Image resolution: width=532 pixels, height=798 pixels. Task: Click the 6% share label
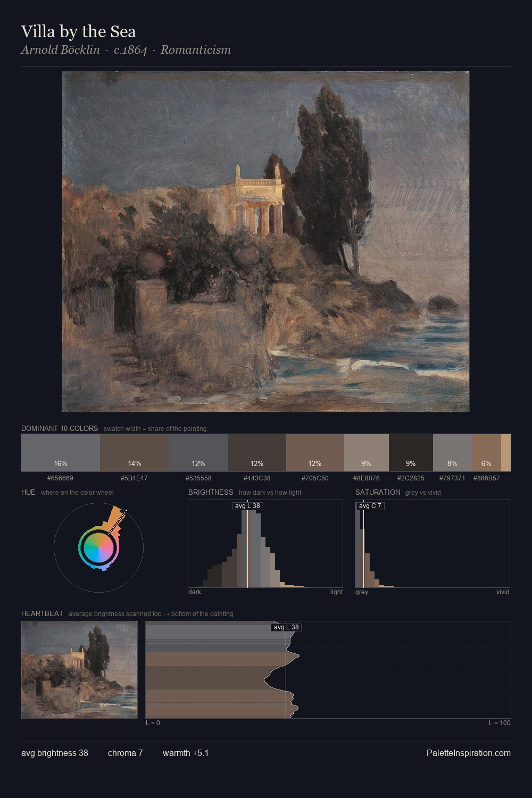486,464
